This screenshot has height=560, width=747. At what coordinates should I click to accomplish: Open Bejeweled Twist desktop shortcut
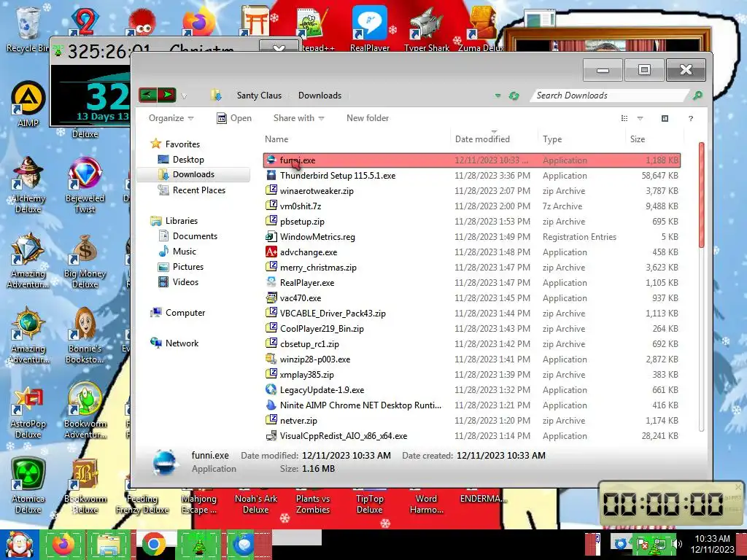pyautogui.click(x=85, y=184)
